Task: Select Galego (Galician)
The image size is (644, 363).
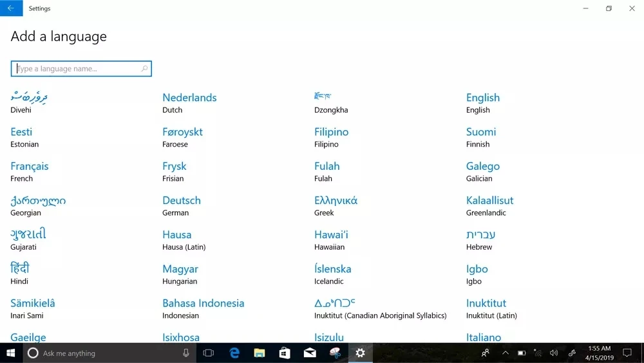Action: [x=483, y=171]
